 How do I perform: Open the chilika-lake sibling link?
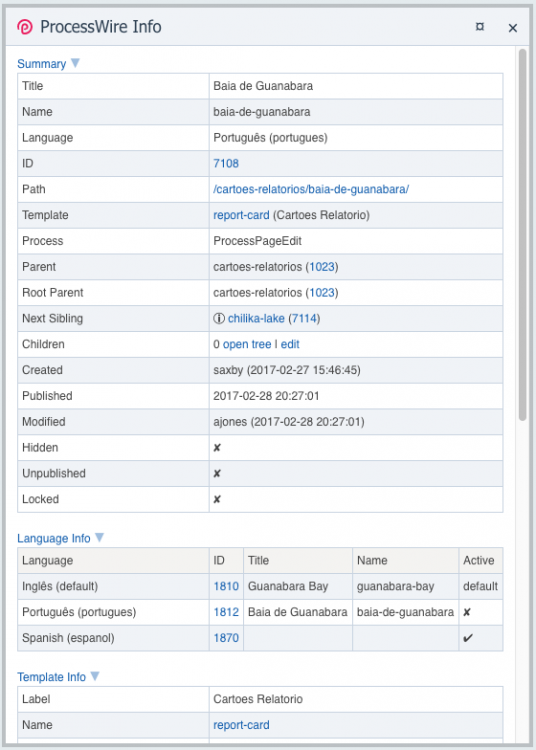pos(256,318)
